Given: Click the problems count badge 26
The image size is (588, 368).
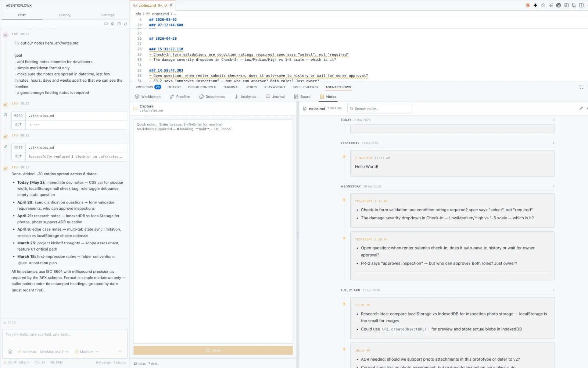Looking at the screenshot, I should point(158,87).
